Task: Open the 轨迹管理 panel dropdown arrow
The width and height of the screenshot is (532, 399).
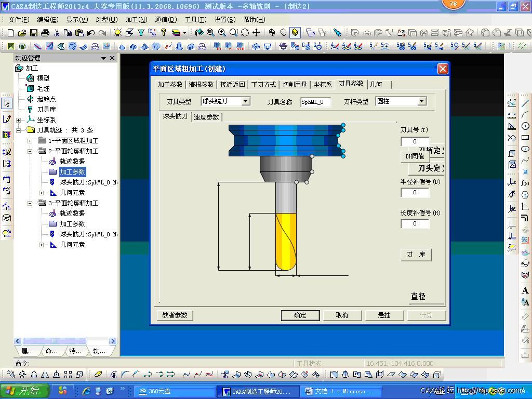Action: (x=103, y=58)
